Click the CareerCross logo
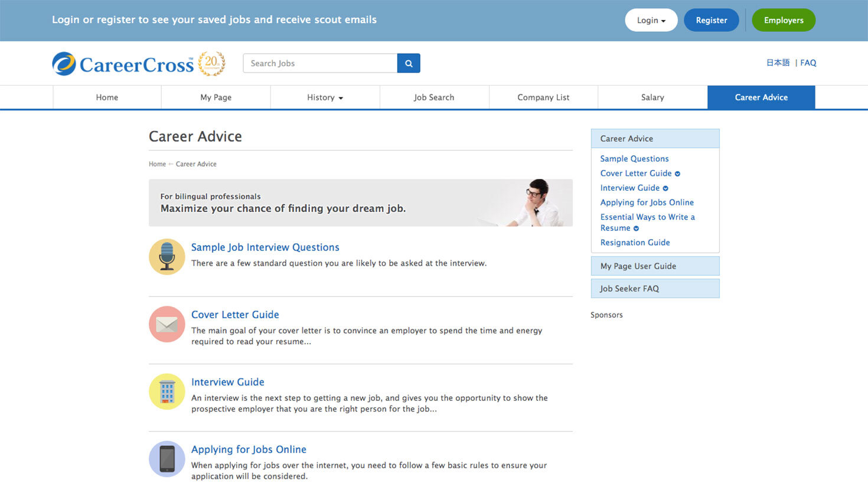Screen dimensions: 868x493 [123, 64]
